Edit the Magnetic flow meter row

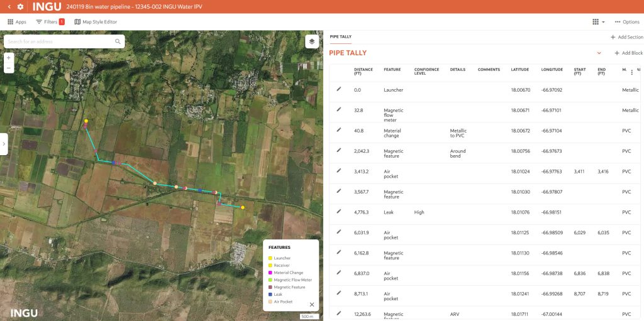tap(339, 109)
